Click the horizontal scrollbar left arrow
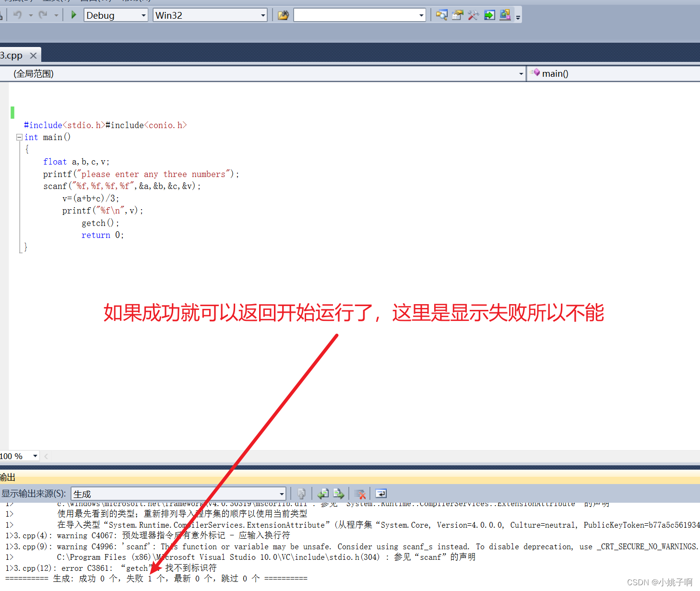This screenshot has height=591, width=700. click(x=46, y=456)
